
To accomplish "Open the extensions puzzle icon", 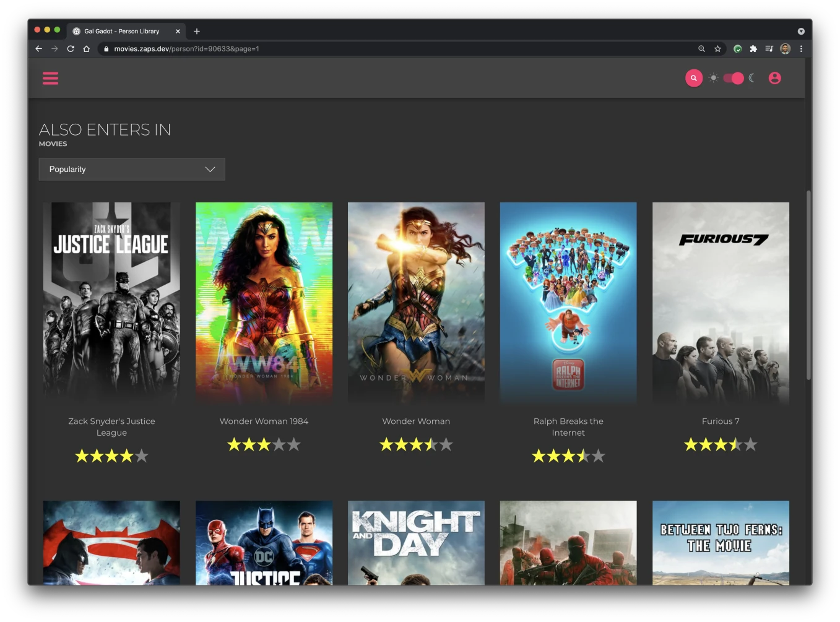I will (753, 49).
